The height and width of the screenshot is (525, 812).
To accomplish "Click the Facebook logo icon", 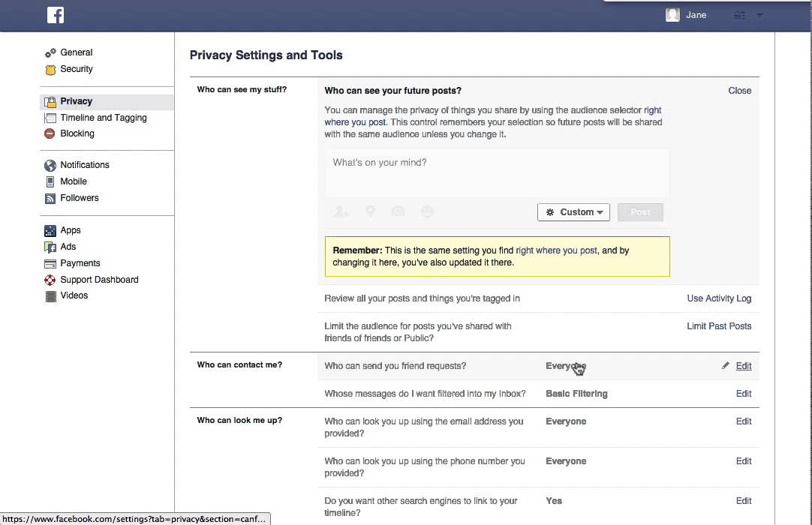I will pos(56,15).
